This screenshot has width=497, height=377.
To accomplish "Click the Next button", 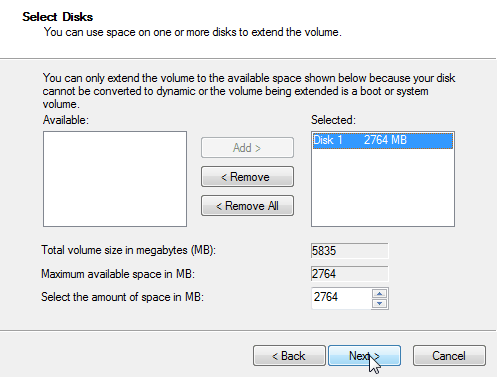I will tap(364, 356).
